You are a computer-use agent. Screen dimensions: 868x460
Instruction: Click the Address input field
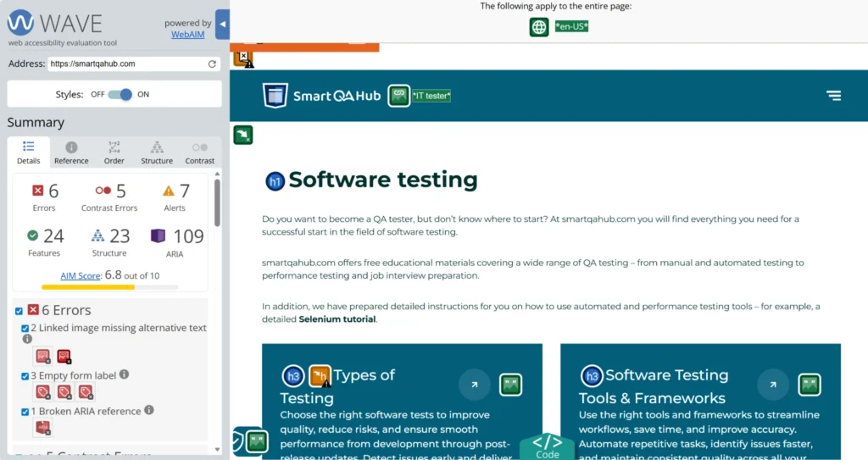127,64
